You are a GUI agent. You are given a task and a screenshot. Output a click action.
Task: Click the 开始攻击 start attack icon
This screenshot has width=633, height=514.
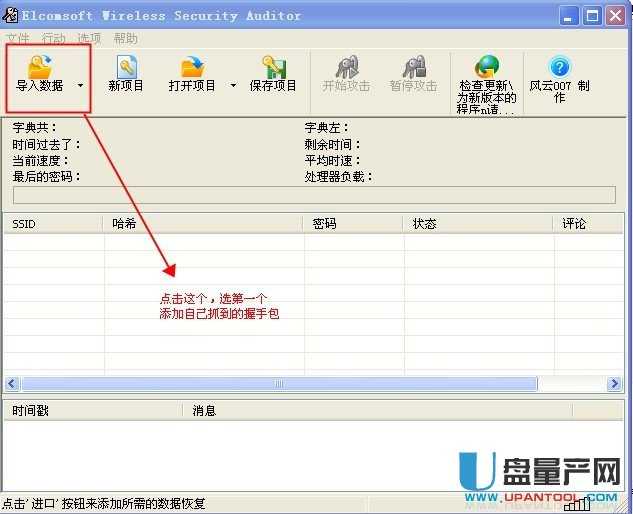pos(346,68)
